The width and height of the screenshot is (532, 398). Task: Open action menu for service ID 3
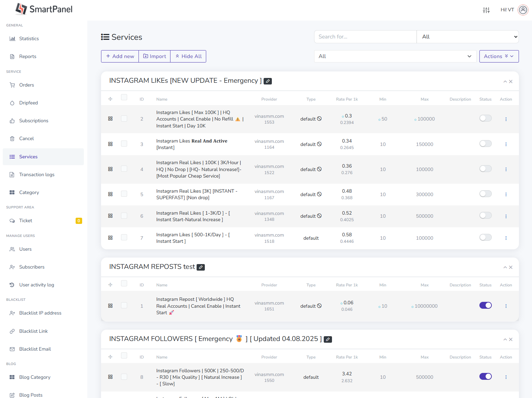tap(506, 144)
